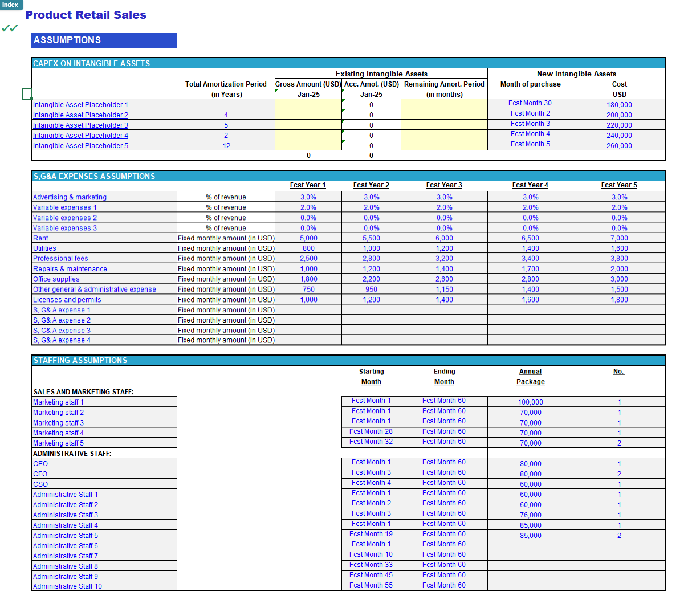This screenshot has height=616, width=696.
Task: Select CEO annual package 80,000
Action: coord(530,464)
